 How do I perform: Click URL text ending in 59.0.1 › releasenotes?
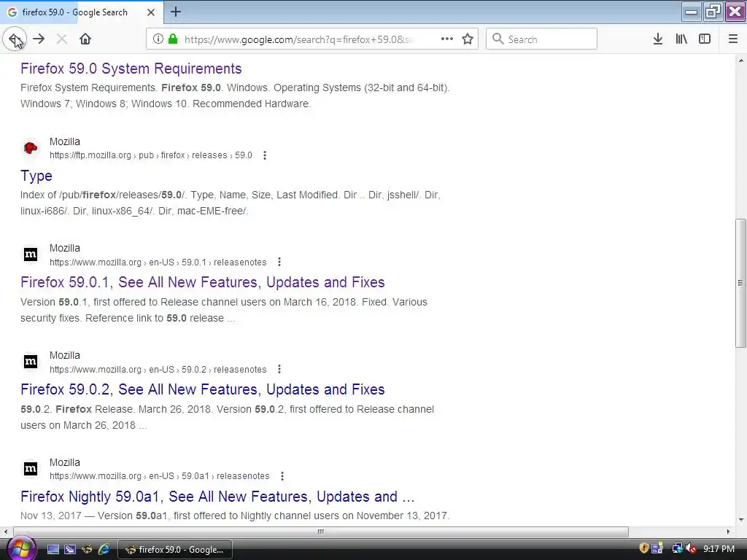tap(158, 262)
